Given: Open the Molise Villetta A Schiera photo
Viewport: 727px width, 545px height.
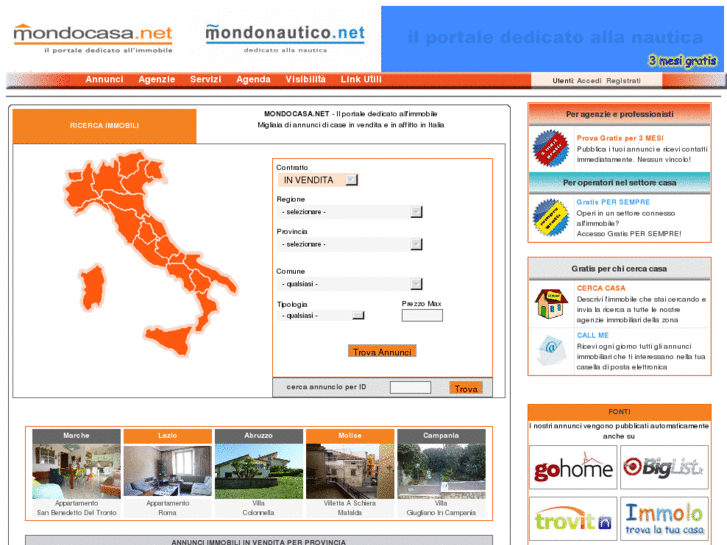Looking at the screenshot, I should pyautogui.click(x=350, y=471).
